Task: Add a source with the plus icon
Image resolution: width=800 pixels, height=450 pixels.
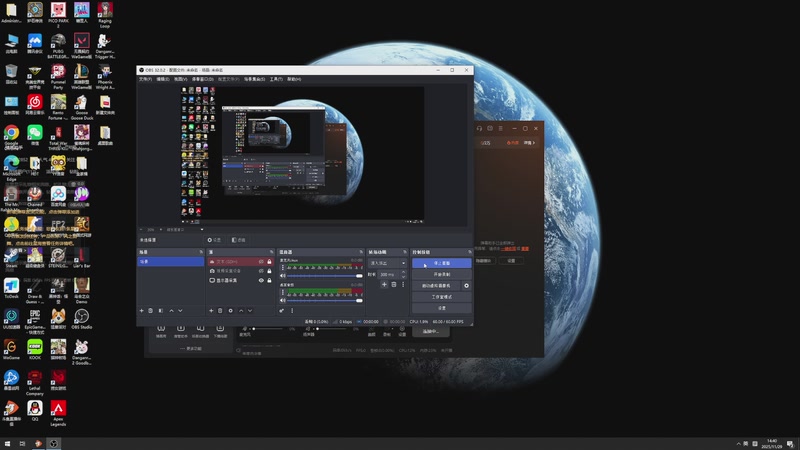Action: click(211, 311)
